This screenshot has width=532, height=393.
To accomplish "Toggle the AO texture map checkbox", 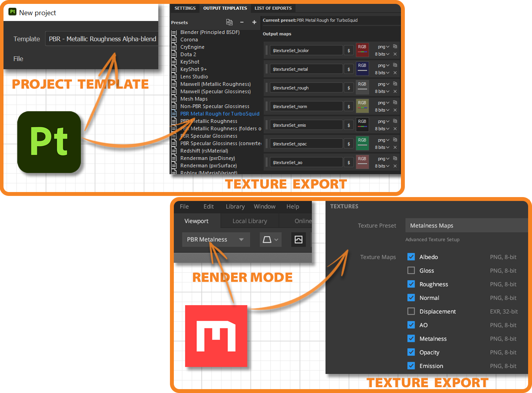I will click(411, 325).
